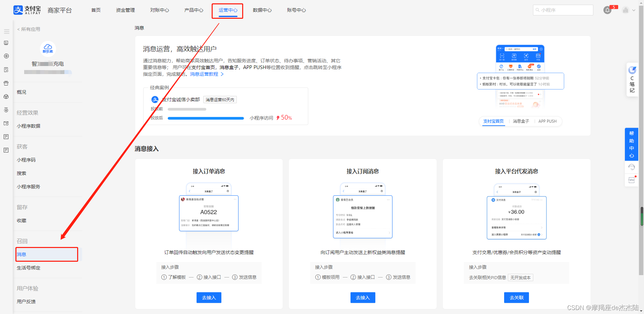Open 收藏 in the sidebar
Screen dimensions: 644x314
tap(21, 221)
